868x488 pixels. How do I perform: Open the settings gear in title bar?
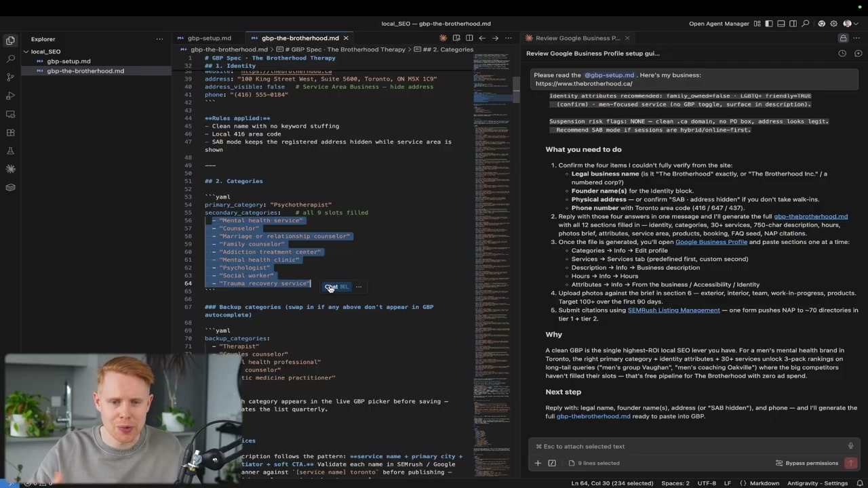834,24
